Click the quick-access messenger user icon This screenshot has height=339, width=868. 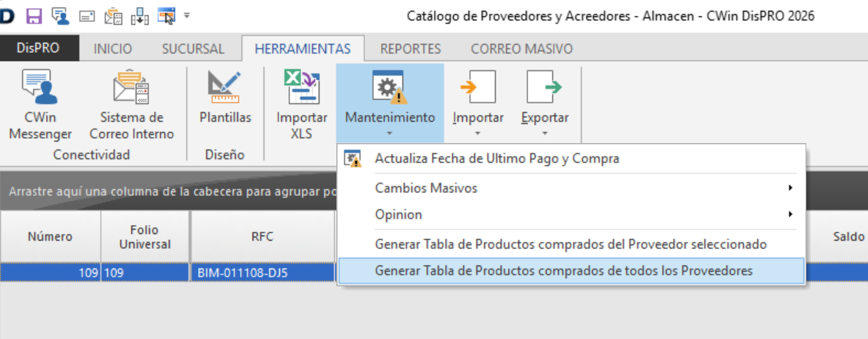click(x=59, y=16)
